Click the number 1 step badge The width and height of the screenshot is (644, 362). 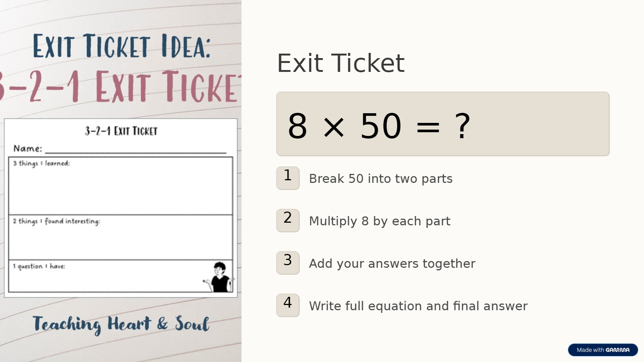tap(288, 178)
